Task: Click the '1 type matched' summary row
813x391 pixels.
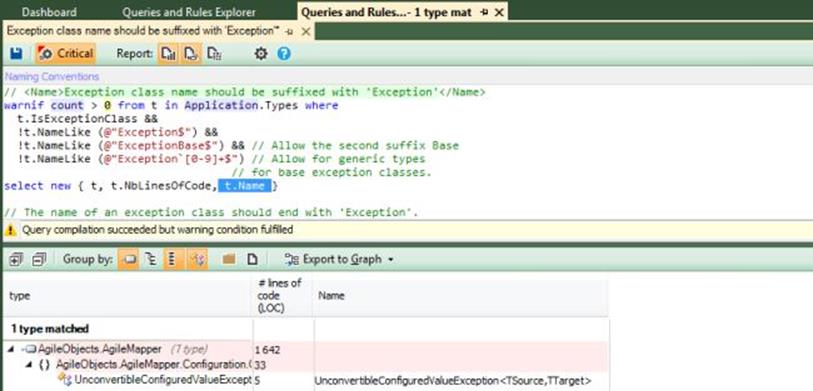Action: click(50, 329)
